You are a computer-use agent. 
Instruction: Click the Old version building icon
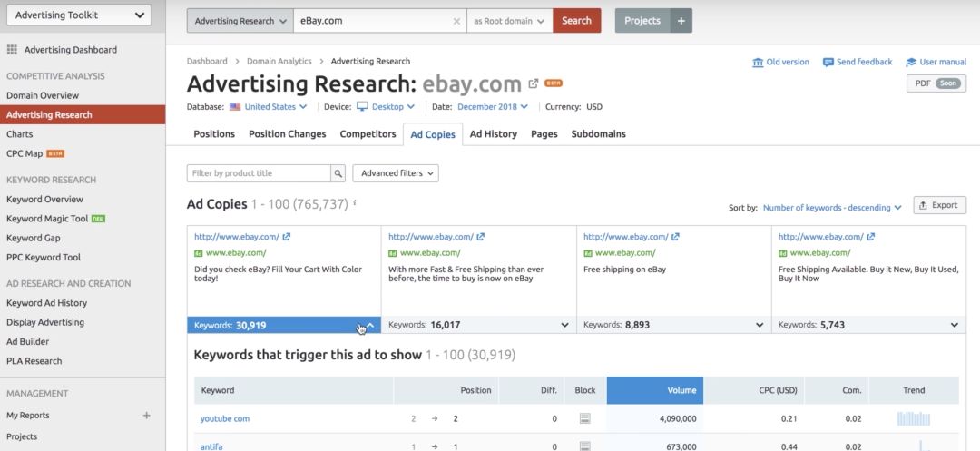click(758, 63)
